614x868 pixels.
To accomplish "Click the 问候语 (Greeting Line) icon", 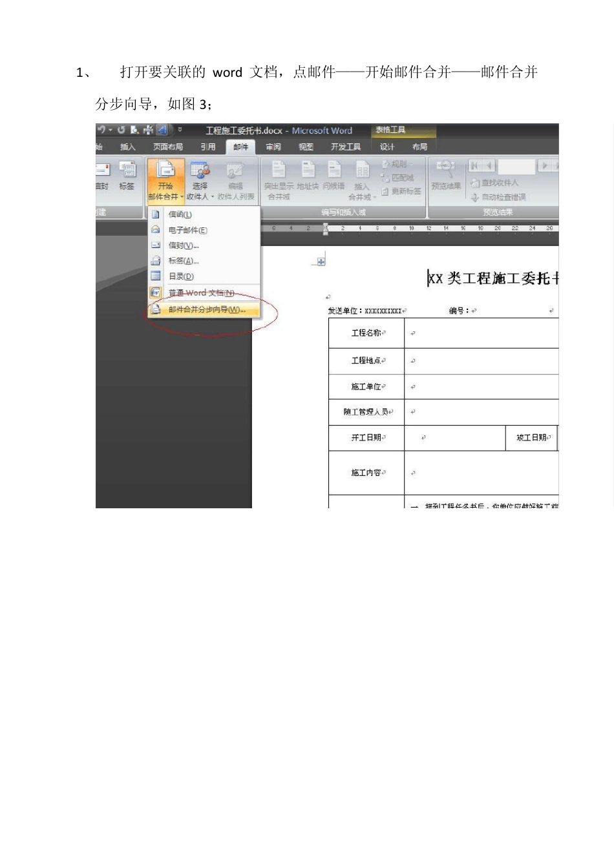I will (x=334, y=169).
